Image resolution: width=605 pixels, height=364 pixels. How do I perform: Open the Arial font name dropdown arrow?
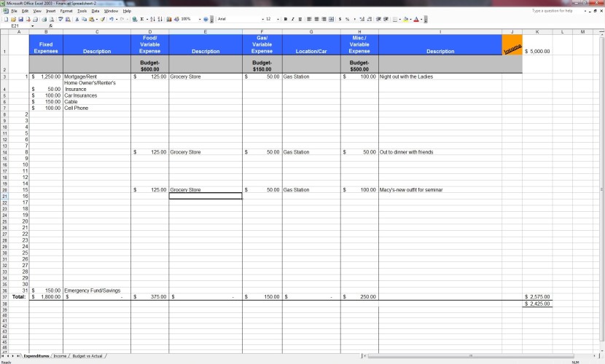[x=262, y=19]
